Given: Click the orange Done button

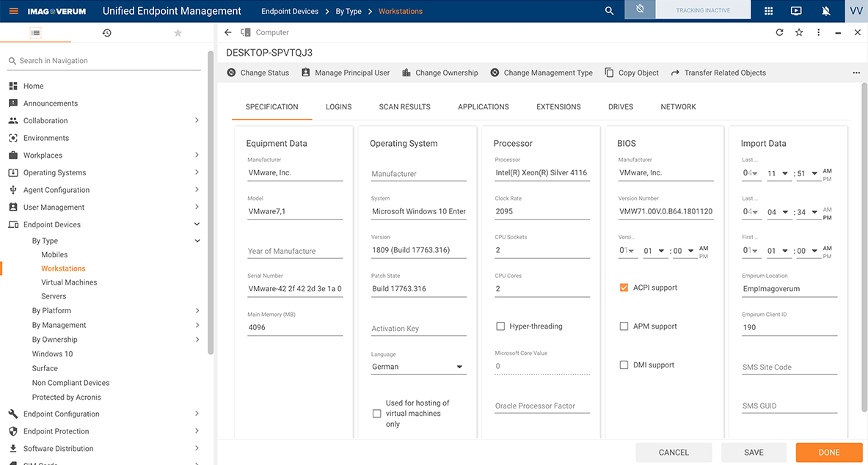Looking at the screenshot, I should pyautogui.click(x=828, y=453).
